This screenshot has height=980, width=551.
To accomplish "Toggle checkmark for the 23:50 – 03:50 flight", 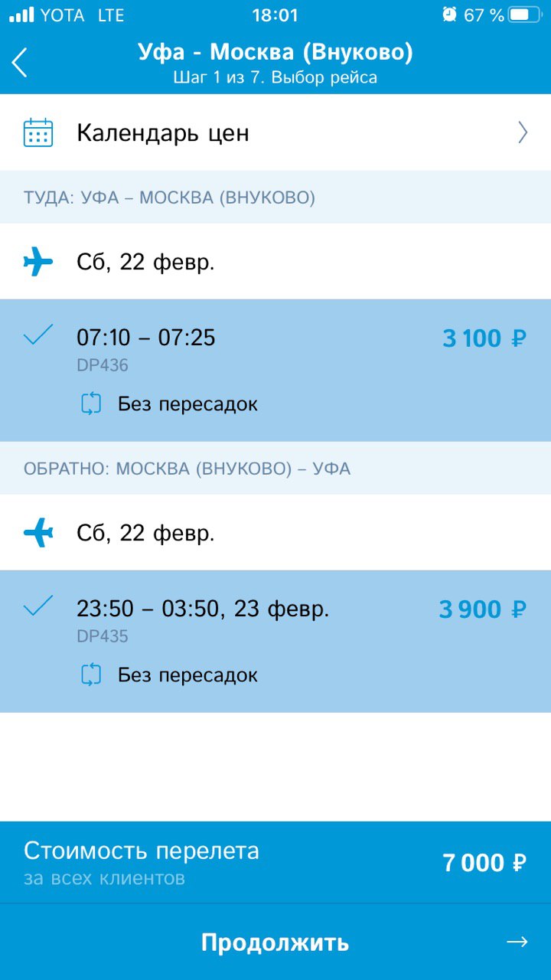I will pyautogui.click(x=38, y=606).
